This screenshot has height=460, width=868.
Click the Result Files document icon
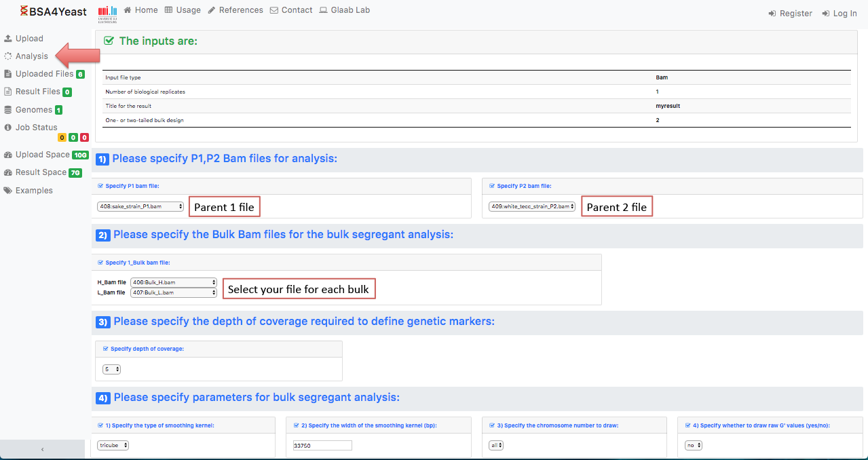[8, 92]
